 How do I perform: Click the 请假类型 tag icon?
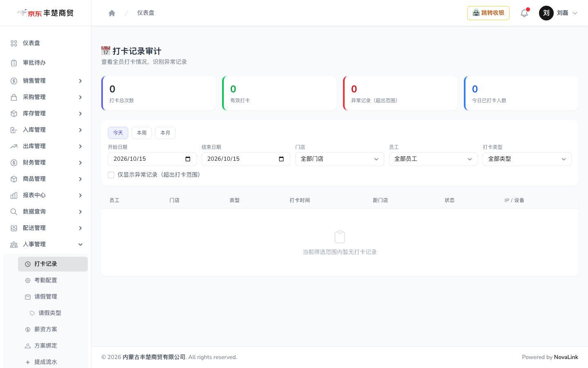point(32,313)
